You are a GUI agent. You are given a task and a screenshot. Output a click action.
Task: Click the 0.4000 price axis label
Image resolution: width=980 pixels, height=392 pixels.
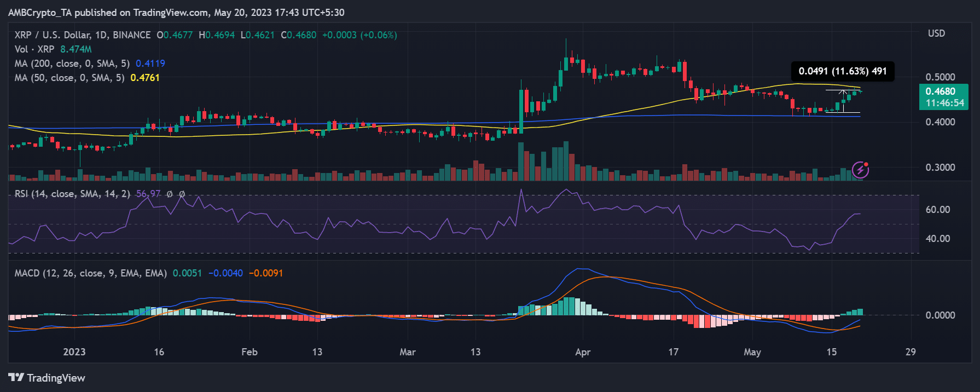940,122
